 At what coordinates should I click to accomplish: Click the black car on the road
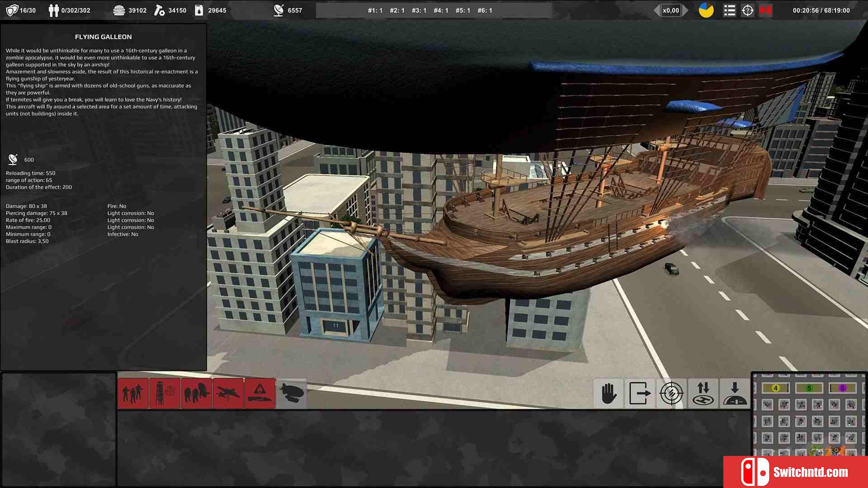tap(672, 268)
